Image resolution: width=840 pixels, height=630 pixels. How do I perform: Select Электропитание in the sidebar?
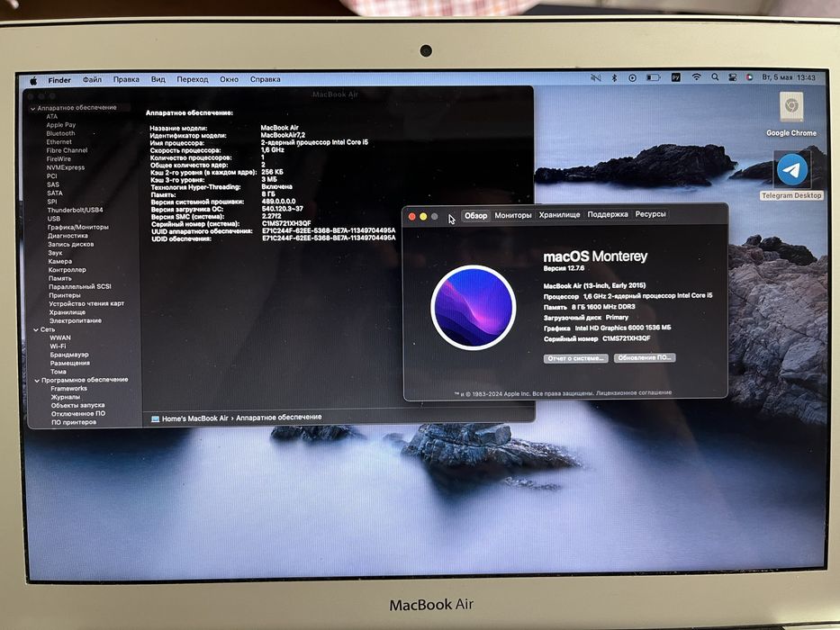pyautogui.click(x=76, y=321)
